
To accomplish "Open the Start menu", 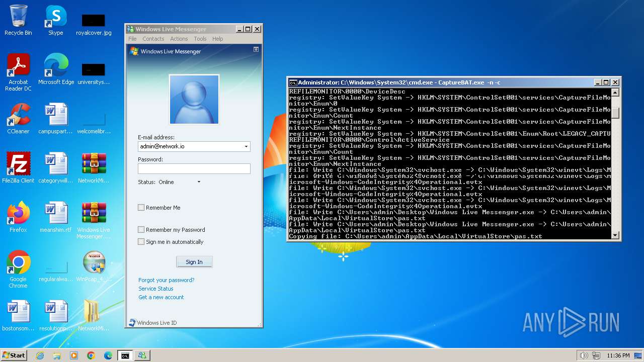I will [x=14, y=355].
